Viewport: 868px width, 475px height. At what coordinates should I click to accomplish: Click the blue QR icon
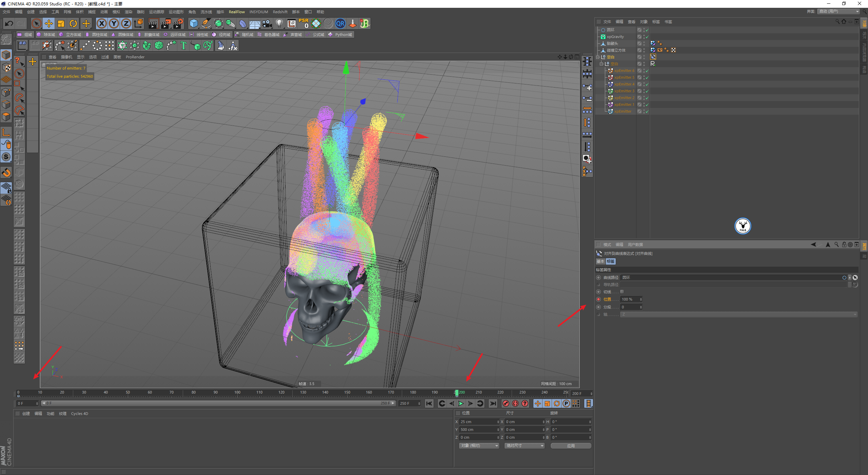point(340,23)
